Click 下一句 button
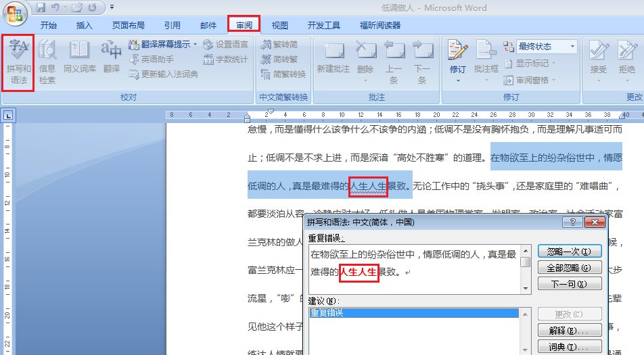Image resolution: width=644 pixels, height=355 pixels. 570,283
